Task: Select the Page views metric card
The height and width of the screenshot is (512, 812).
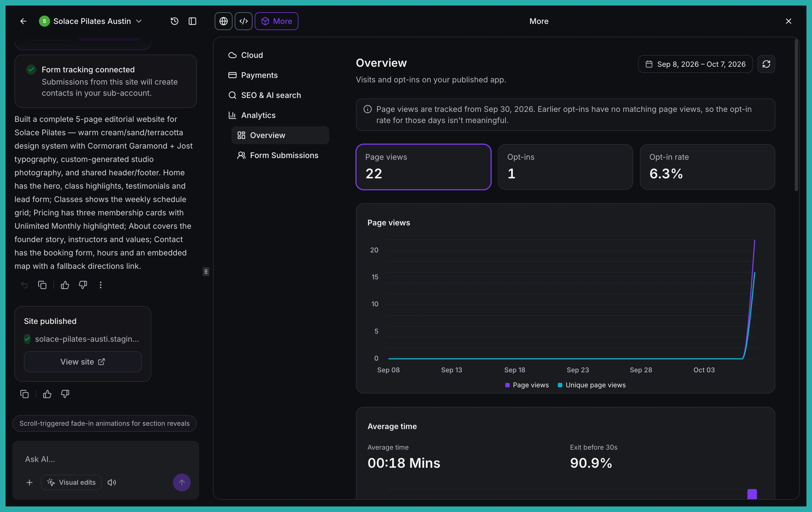Action: [x=423, y=167]
